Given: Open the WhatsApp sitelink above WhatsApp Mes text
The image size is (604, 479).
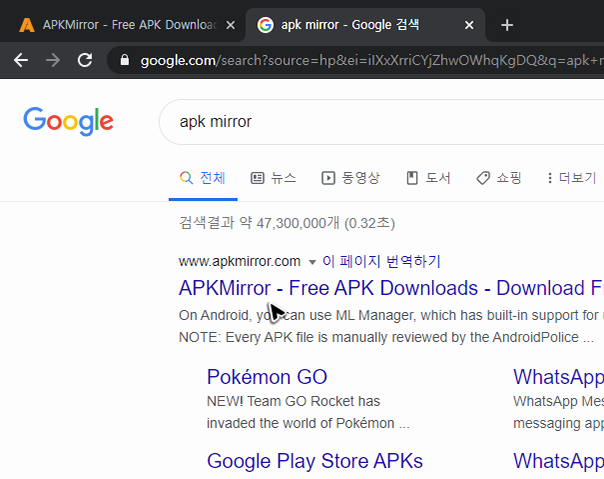Looking at the screenshot, I should 559,376.
